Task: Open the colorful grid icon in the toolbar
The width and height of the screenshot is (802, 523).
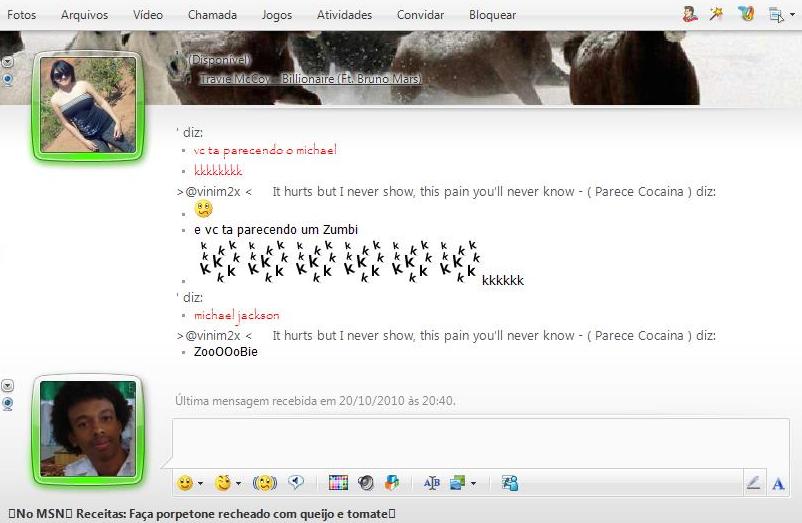Action: click(x=338, y=483)
